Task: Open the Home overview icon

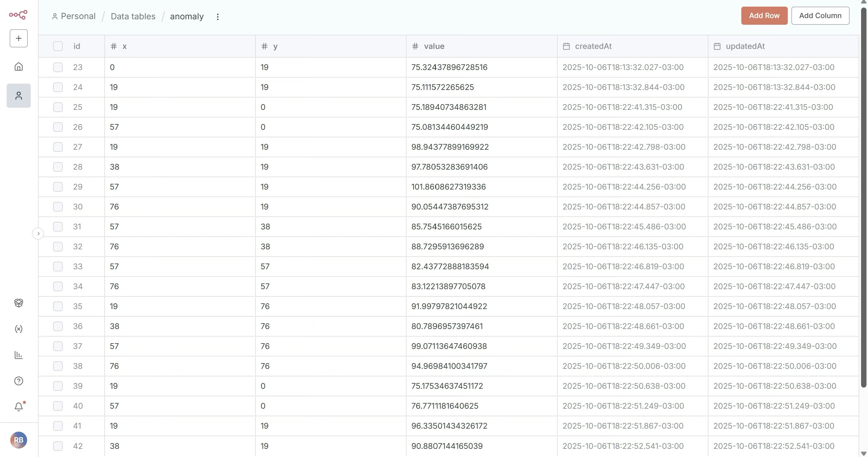Action: [x=18, y=67]
